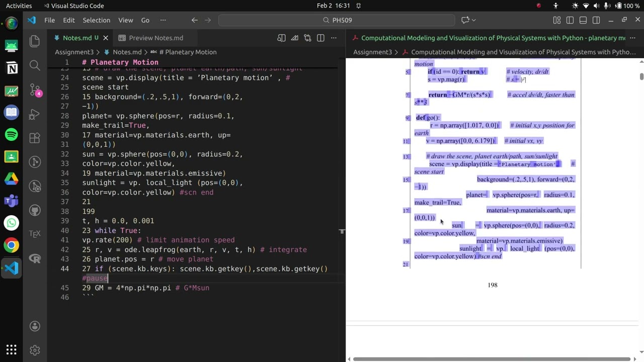Open more actions for Notes.md editor group

(334, 38)
